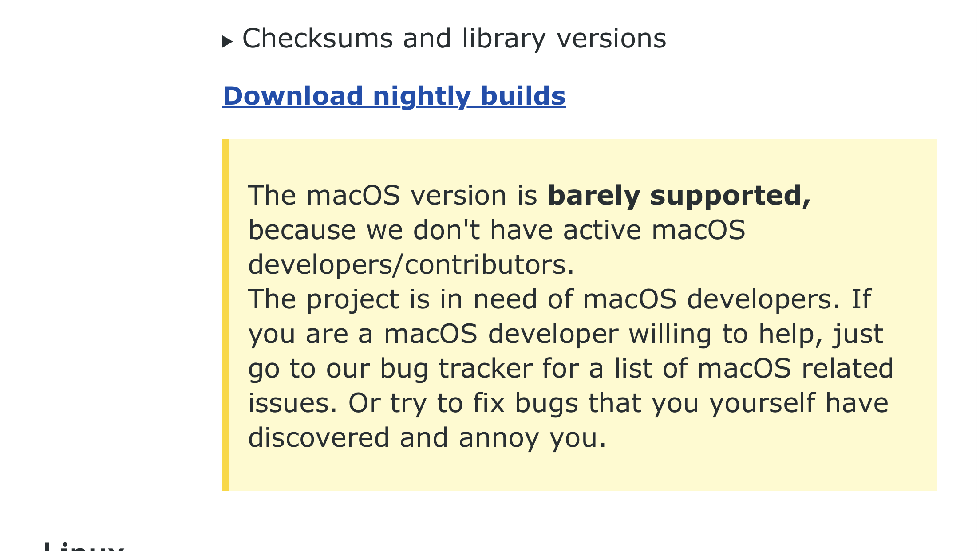Click the word 'versions' in the summary row
980x551 pixels.
[x=612, y=39]
